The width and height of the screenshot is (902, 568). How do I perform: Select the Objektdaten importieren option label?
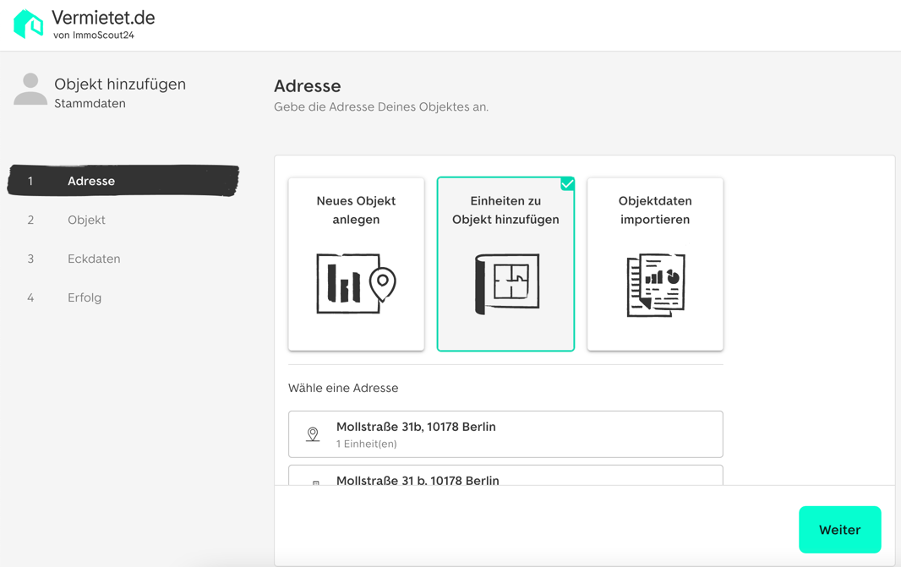point(655,210)
